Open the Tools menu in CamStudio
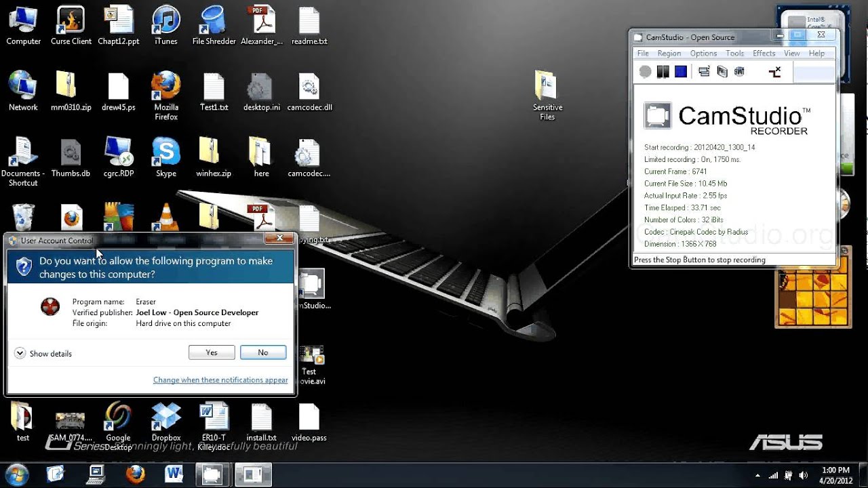Image resolution: width=868 pixels, height=488 pixels. [734, 54]
